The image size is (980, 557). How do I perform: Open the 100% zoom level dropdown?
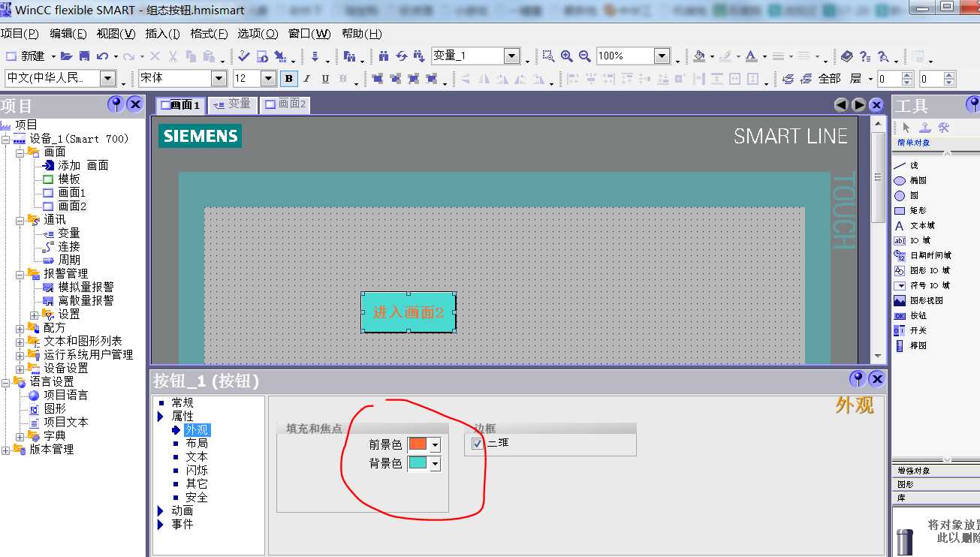[x=662, y=56]
